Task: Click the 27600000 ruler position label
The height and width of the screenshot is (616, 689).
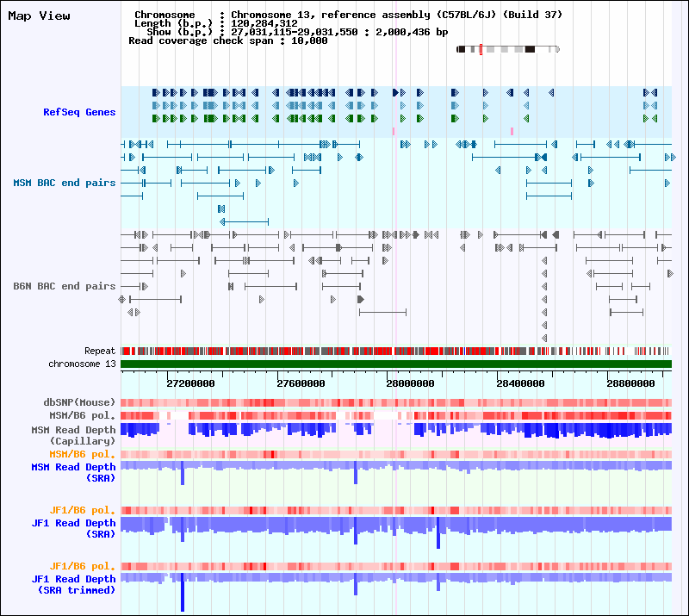Action: point(301,383)
